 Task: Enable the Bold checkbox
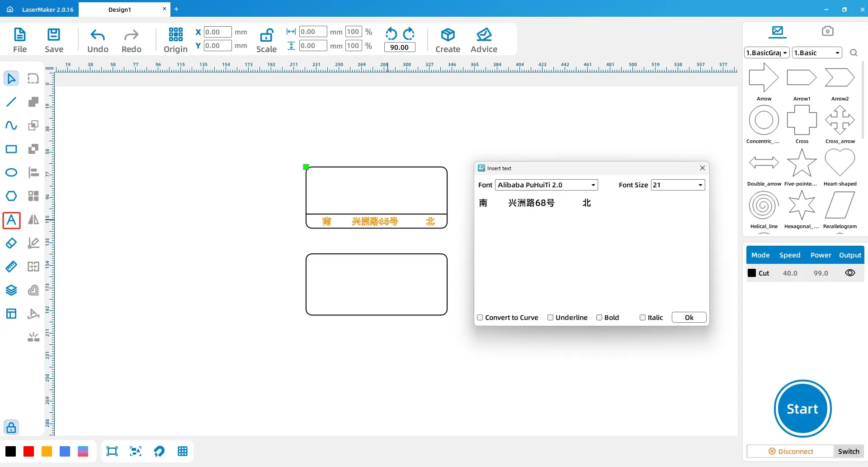[599, 318]
